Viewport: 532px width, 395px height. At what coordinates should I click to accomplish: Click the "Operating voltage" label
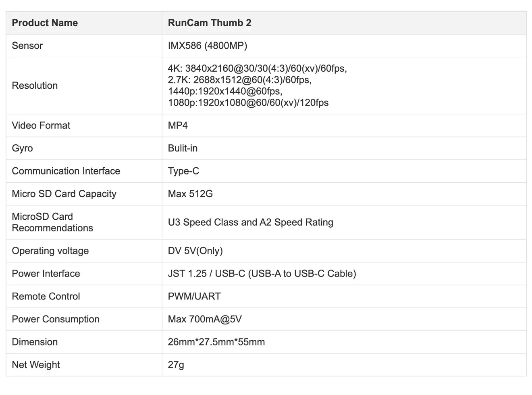tap(50, 251)
